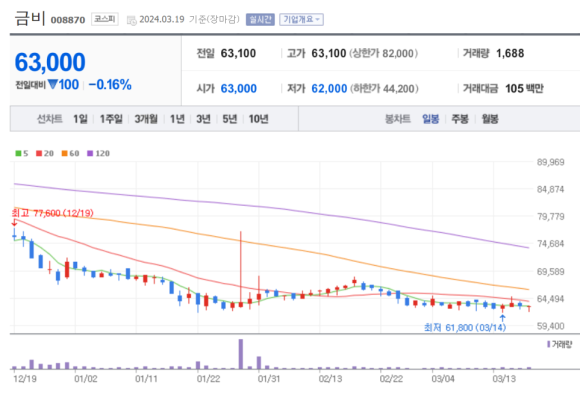This screenshot has width=580, height=395.
Task: Click the stock name 금비
Action: tap(30, 18)
